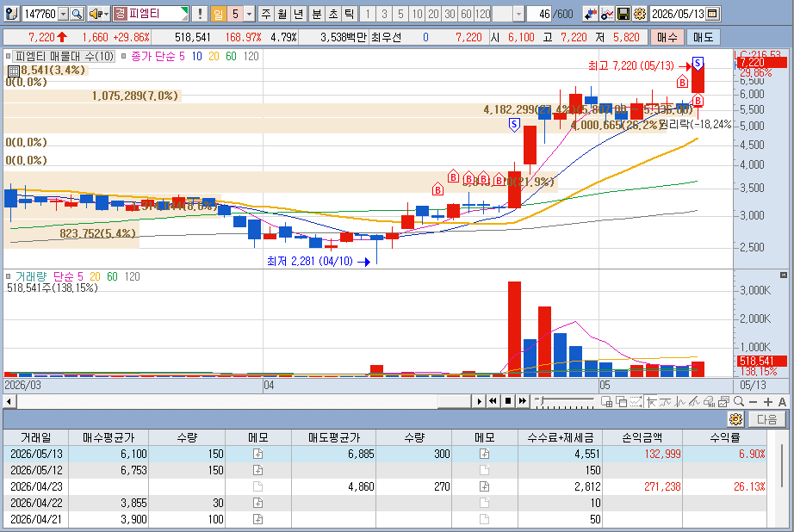Click the rewind replay button
This screenshot has width=794, height=532.
493,401
